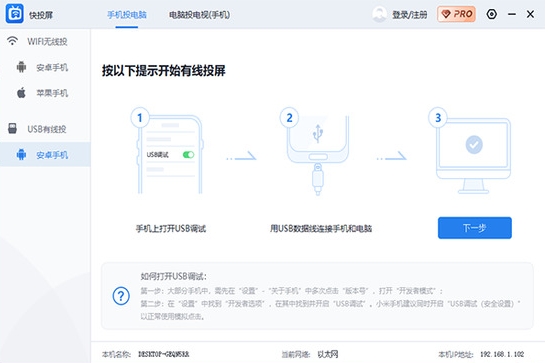This screenshot has height=363, width=549.
Task: Minimize the 快投屏 window
Action: (x=512, y=14)
